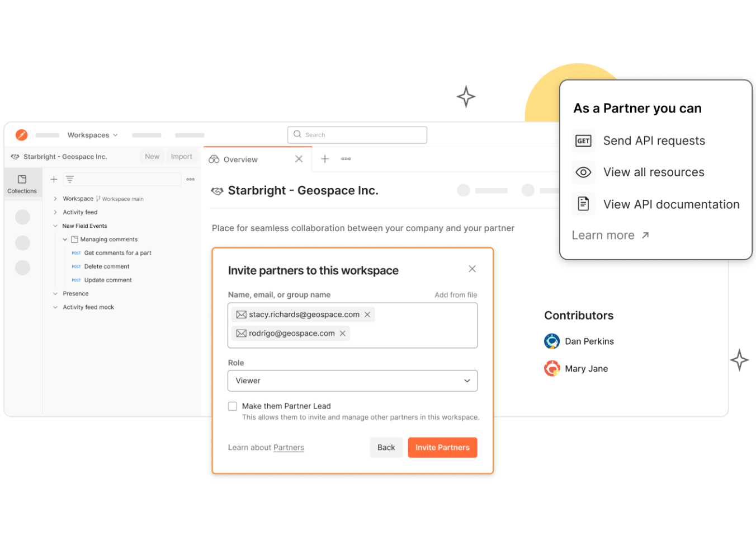Open the Add from file link
The image size is (756, 544).
coord(456,294)
